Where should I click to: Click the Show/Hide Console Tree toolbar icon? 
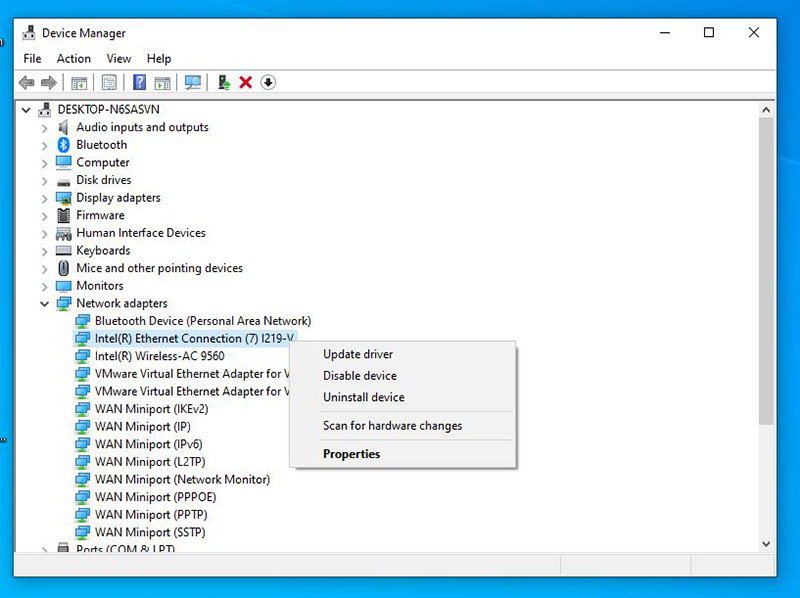point(79,83)
